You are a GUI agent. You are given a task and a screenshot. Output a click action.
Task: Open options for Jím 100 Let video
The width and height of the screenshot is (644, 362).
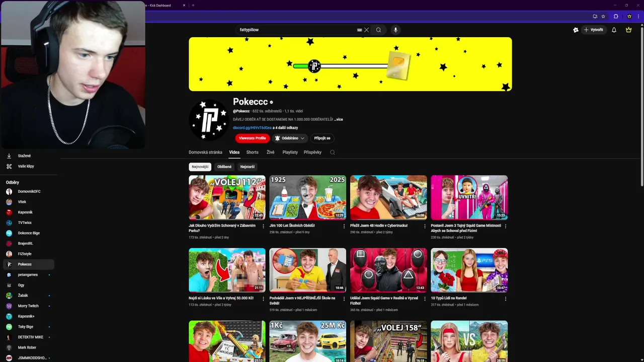click(344, 226)
